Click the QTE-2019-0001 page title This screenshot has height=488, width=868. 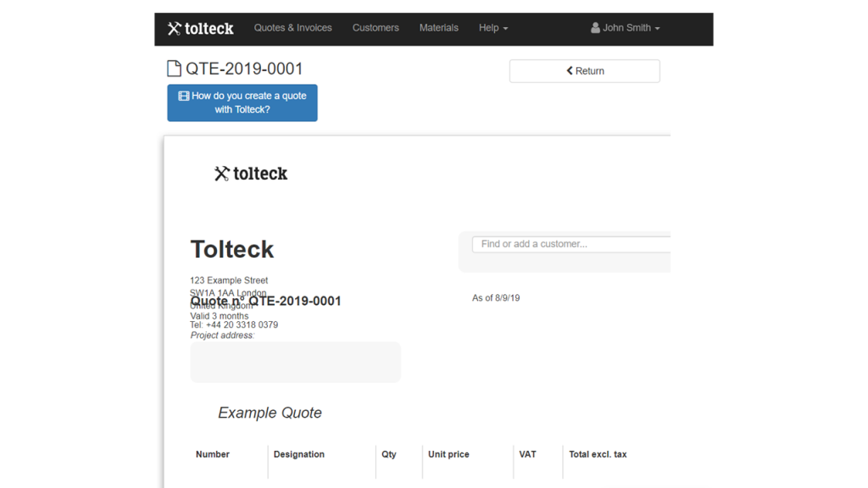coord(244,69)
